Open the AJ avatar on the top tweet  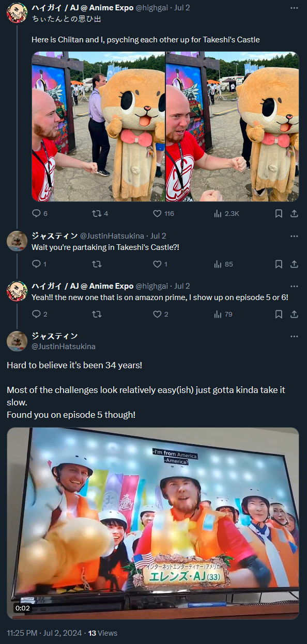pos(17,12)
